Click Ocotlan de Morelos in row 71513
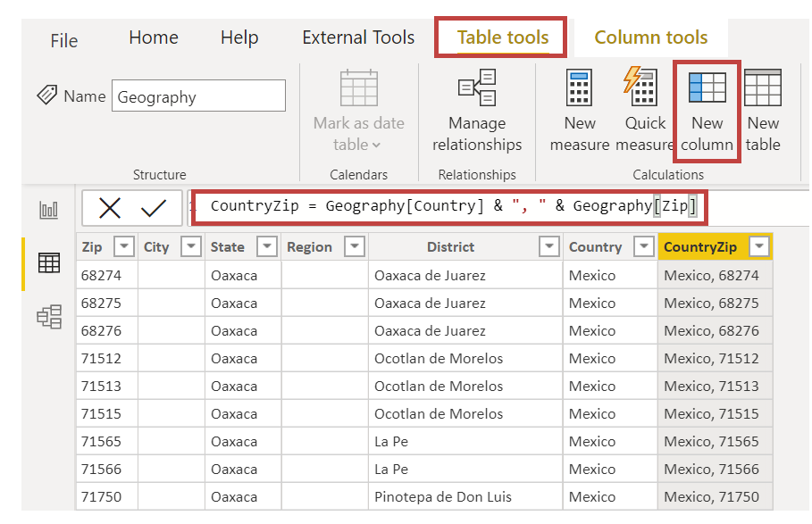Viewport: 812px width, 524px height. click(x=465, y=386)
